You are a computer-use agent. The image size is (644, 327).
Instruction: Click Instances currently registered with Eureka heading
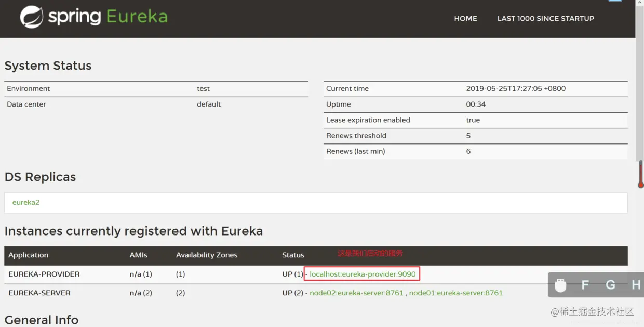pyautogui.click(x=133, y=231)
